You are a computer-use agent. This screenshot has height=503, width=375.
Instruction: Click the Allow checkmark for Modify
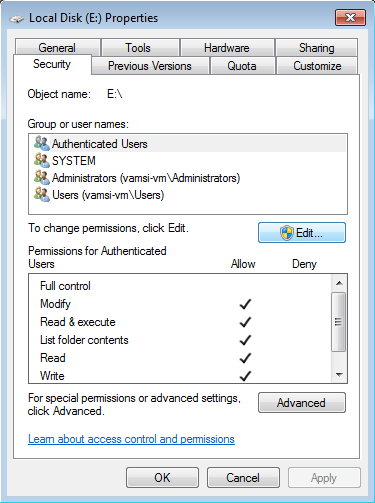pyautogui.click(x=245, y=304)
